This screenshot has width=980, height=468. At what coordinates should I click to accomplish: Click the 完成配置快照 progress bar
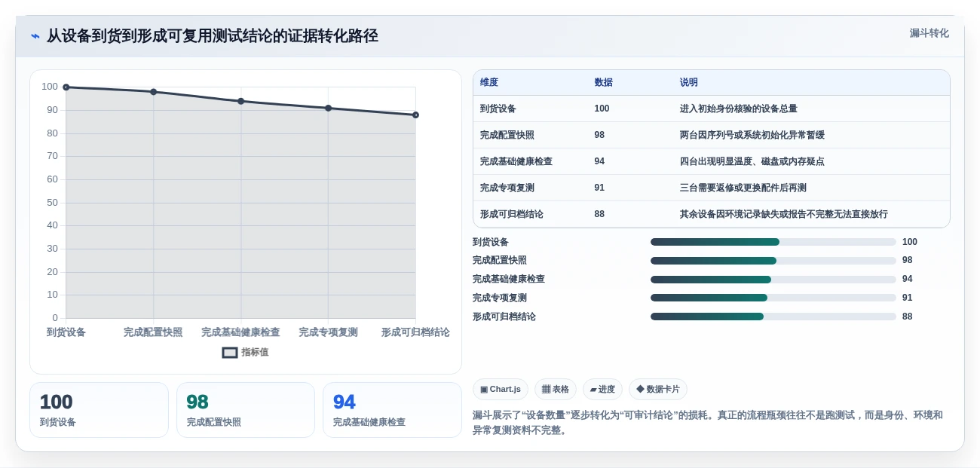[x=773, y=261]
